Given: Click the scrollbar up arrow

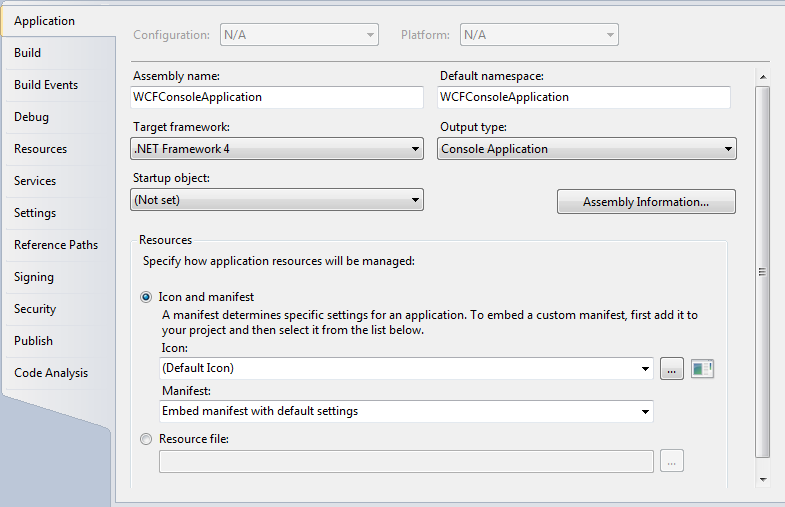Looking at the screenshot, I should coord(763,77).
